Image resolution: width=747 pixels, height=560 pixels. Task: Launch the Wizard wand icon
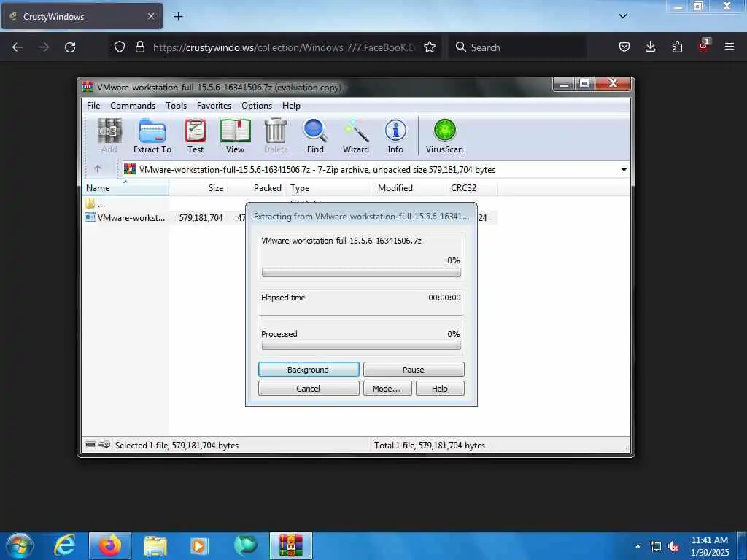point(356,136)
